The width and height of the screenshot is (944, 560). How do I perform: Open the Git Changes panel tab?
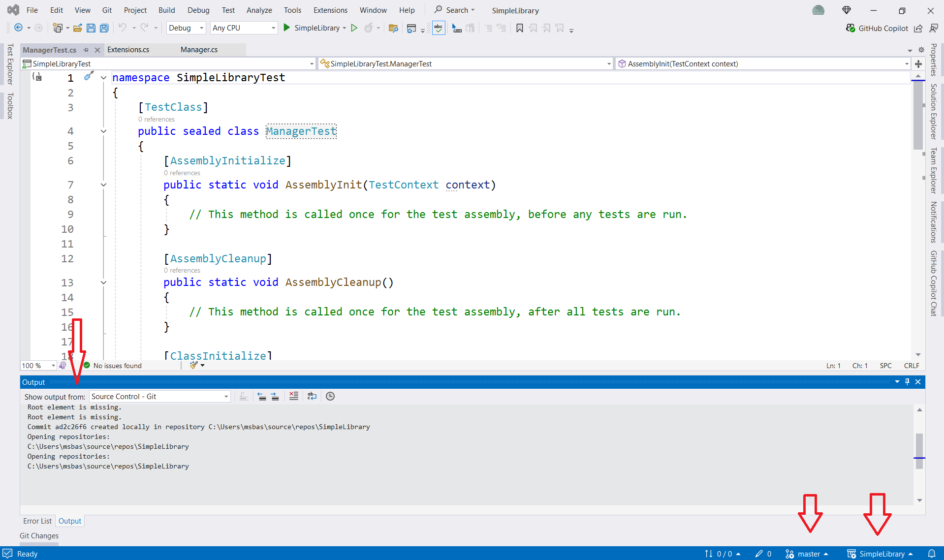click(39, 536)
